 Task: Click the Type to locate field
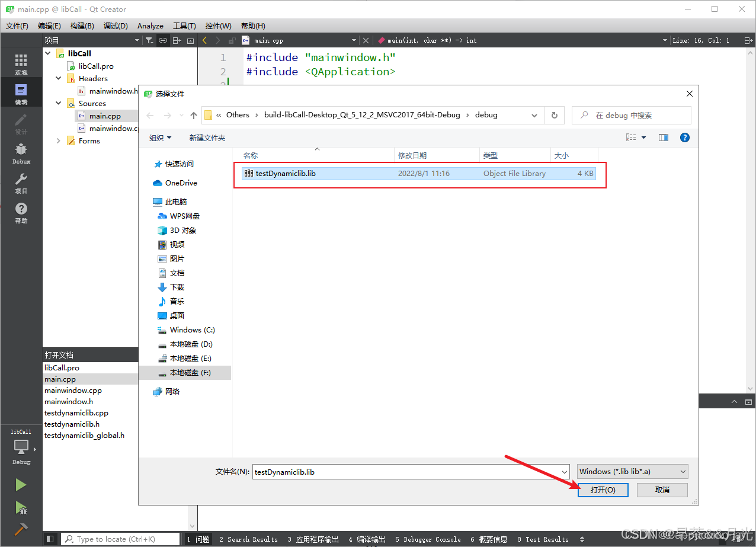(x=120, y=539)
